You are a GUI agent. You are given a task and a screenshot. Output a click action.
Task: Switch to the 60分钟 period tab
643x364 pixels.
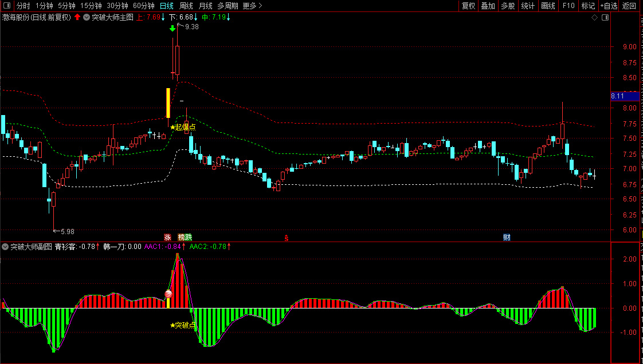pyautogui.click(x=144, y=6)
